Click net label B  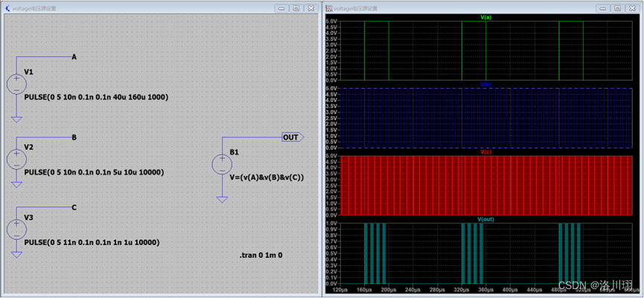(74, 138)
